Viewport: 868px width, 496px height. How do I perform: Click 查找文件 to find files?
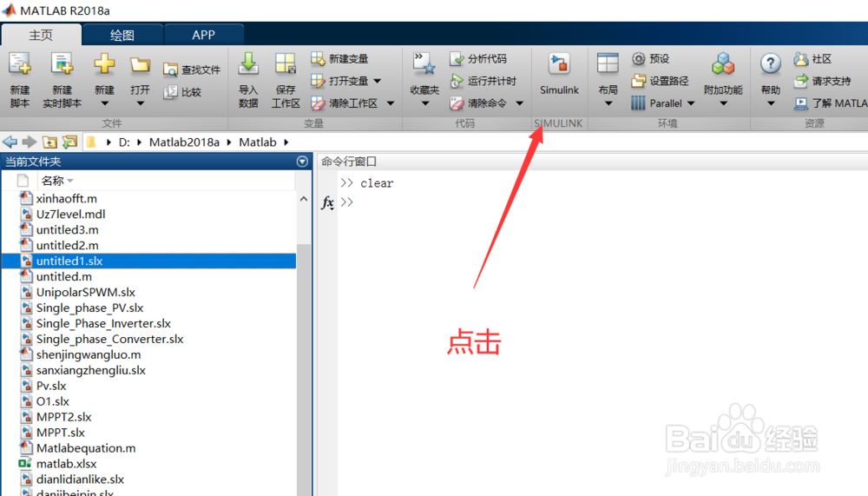(192, 69)
